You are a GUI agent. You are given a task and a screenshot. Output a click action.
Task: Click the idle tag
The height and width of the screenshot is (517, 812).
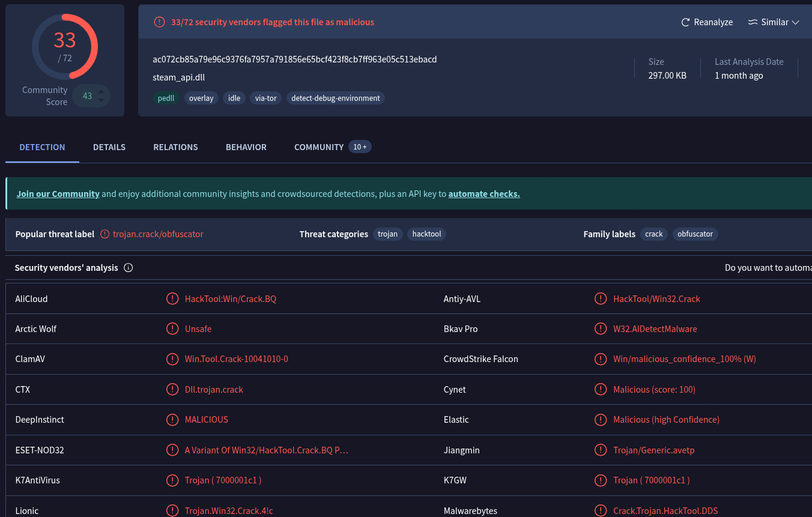pos(234,98)
